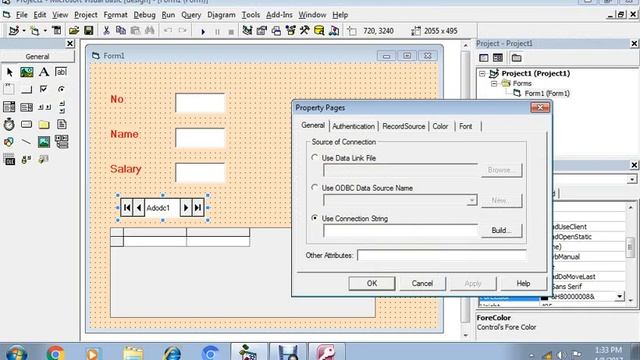
Task: Select the Line control tool
Action: (x=26, y=142)
